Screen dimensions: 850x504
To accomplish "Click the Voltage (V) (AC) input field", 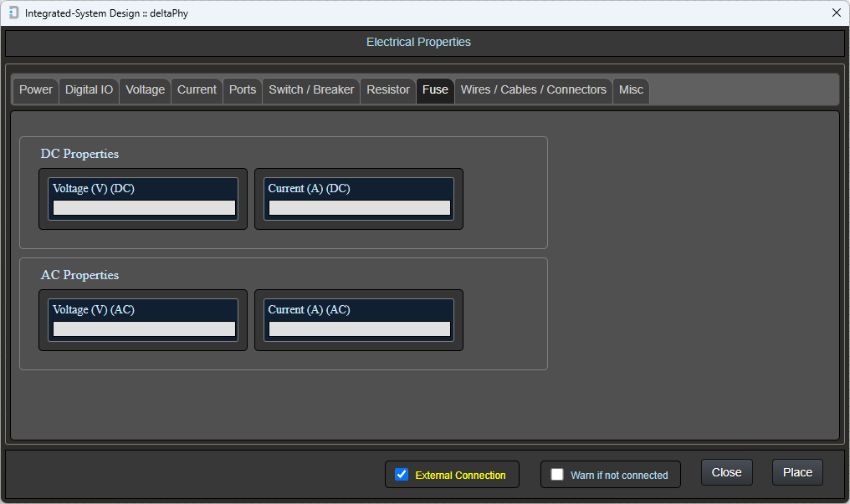I will click(x=144, y=329).
